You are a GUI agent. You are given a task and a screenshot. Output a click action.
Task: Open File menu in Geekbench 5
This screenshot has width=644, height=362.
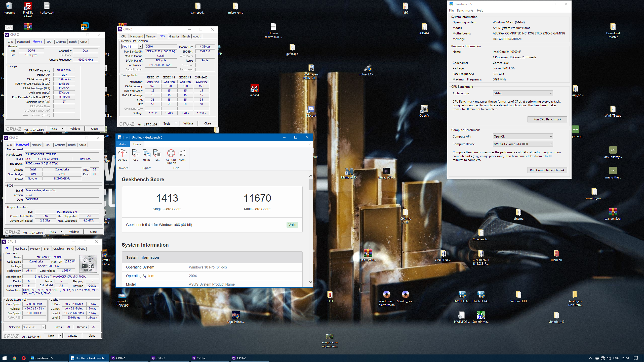coord(451,11)
